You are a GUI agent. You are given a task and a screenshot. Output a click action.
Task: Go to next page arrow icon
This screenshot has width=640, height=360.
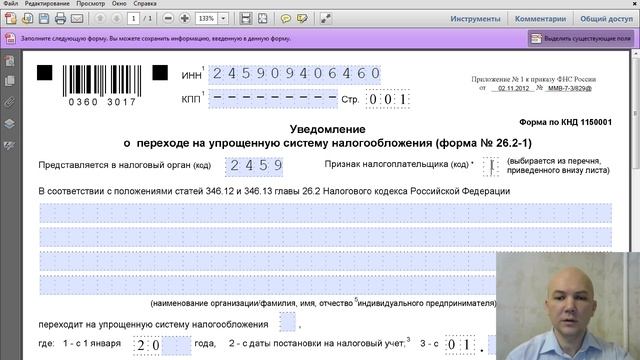coord(117,18)
